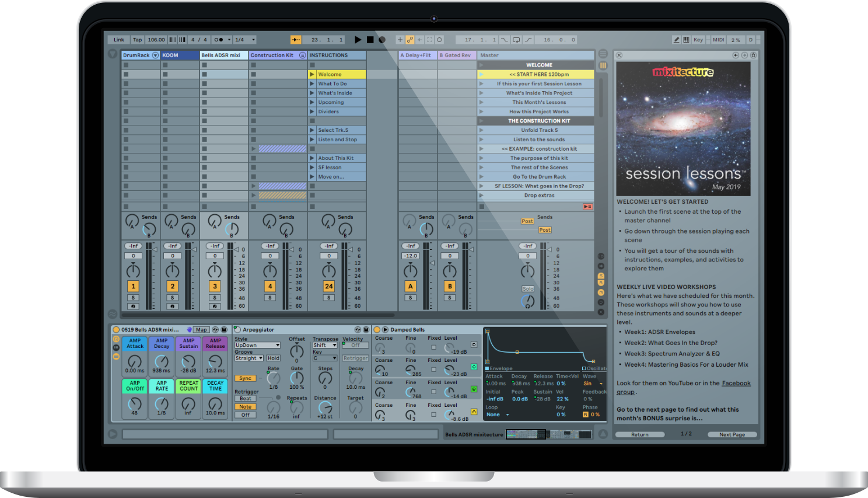Viewport: 868px width, 498px height.
Task: Click Help View home icon
Action: pos(753,55)
